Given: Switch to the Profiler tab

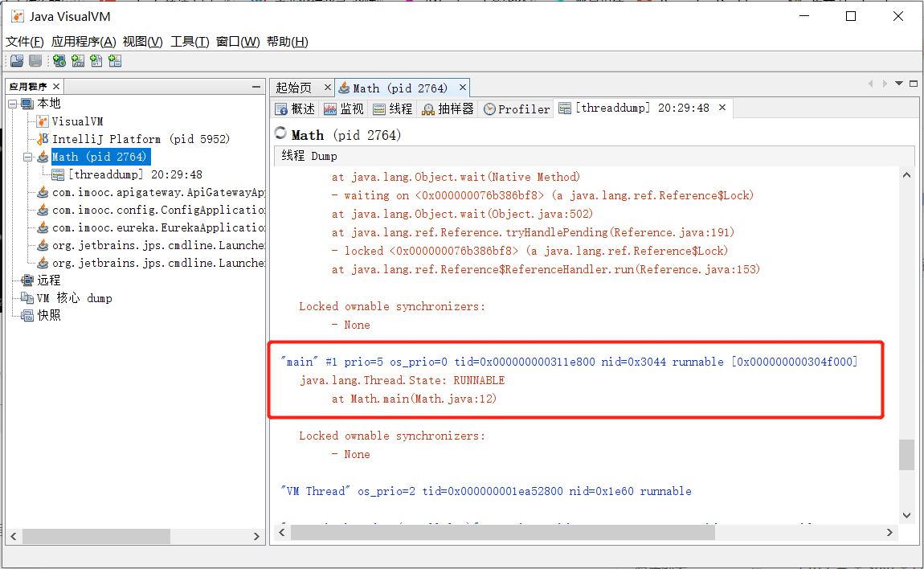Looking at the screenshot, I should (516, 108).
